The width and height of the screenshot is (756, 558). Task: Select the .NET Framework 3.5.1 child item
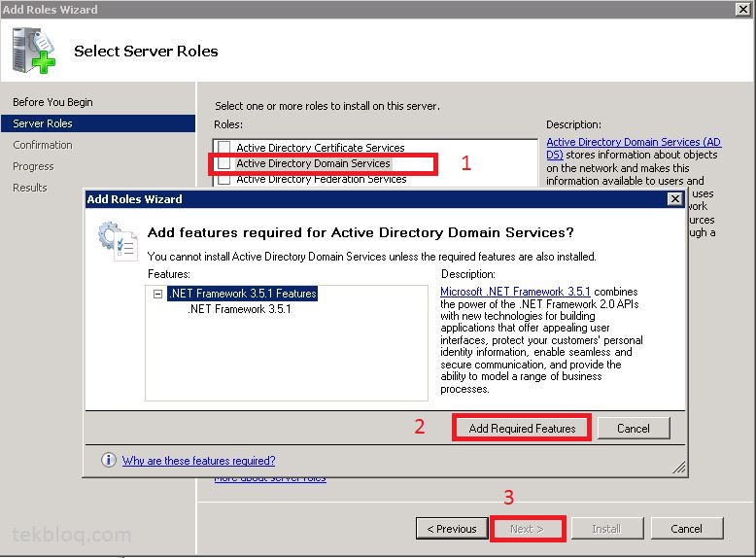(239, 309)
